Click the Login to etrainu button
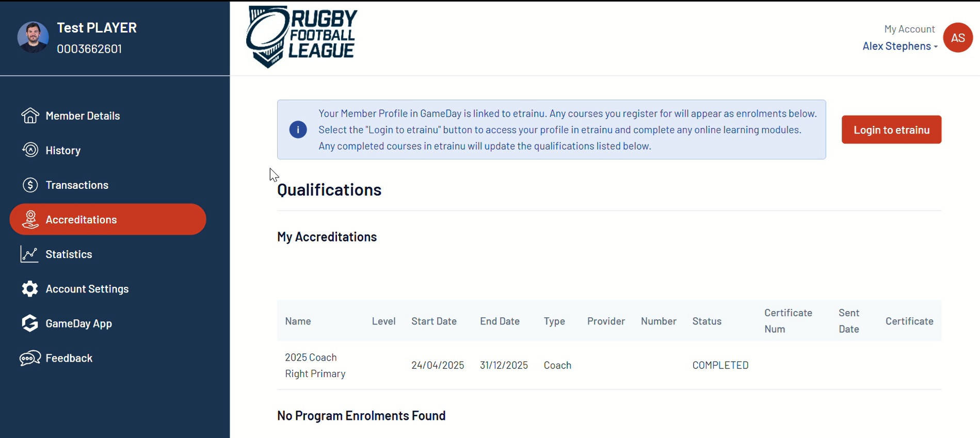Screen dimensions: 980x438 pyautogui.click(x=891, y=129)
